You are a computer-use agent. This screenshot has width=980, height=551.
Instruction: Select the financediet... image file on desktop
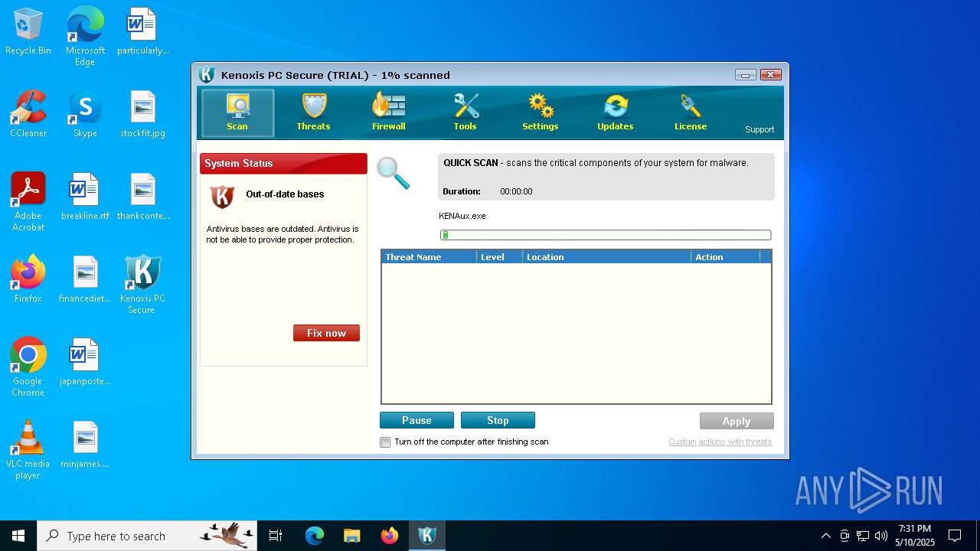coord(85,280)
